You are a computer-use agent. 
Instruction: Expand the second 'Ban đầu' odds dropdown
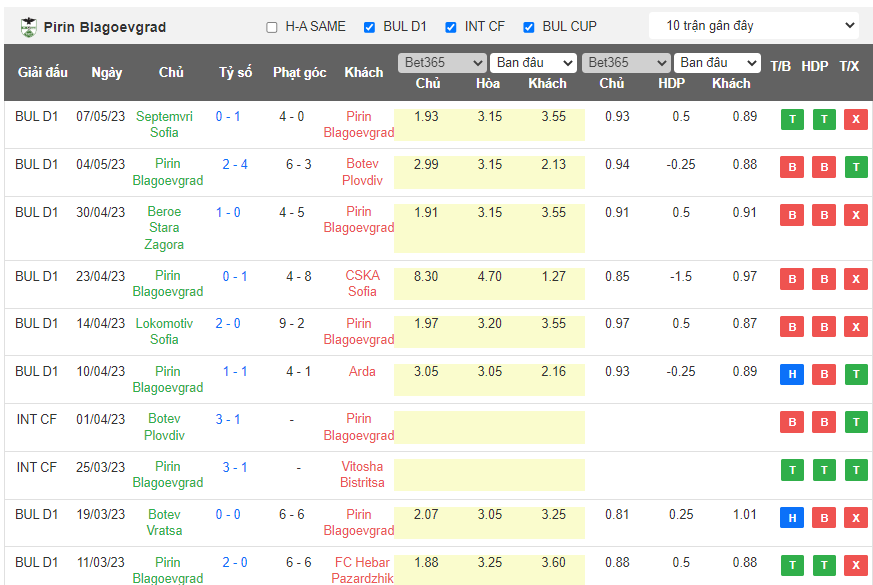716,63
